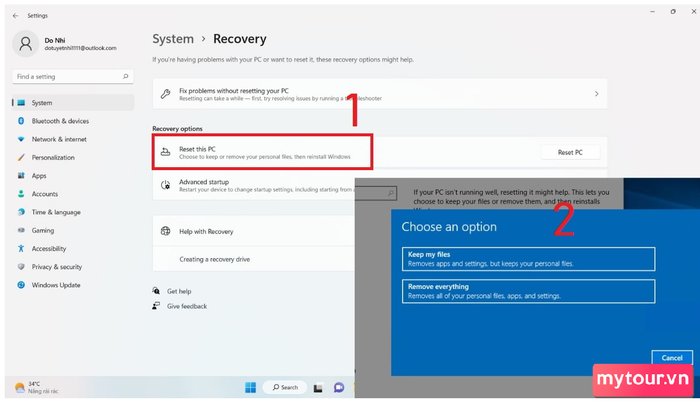This screenshot has height=405, width=700.
Task: Click the Reset PC button
Action: [570, 152]
